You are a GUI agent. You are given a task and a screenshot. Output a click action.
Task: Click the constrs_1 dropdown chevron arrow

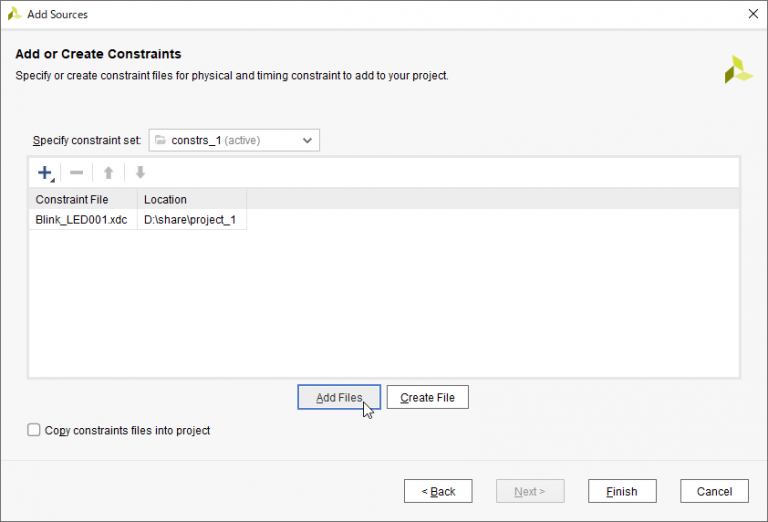[x=307, y=140]
